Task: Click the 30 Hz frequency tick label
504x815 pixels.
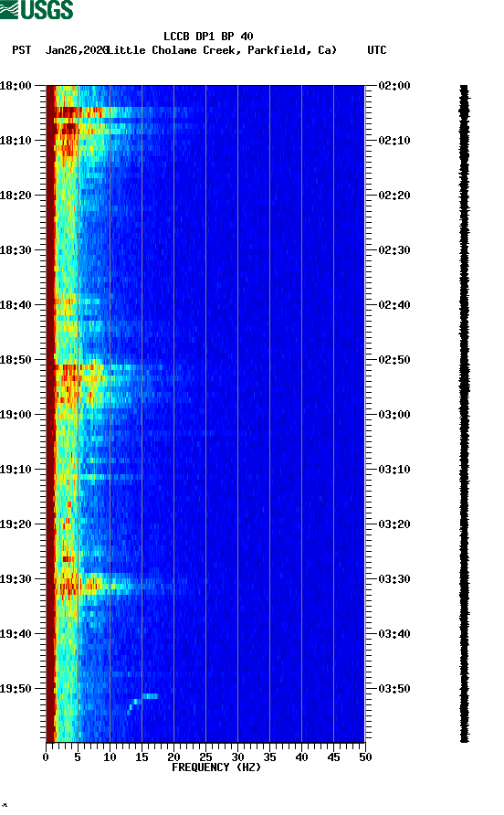Action: point(237,757)
